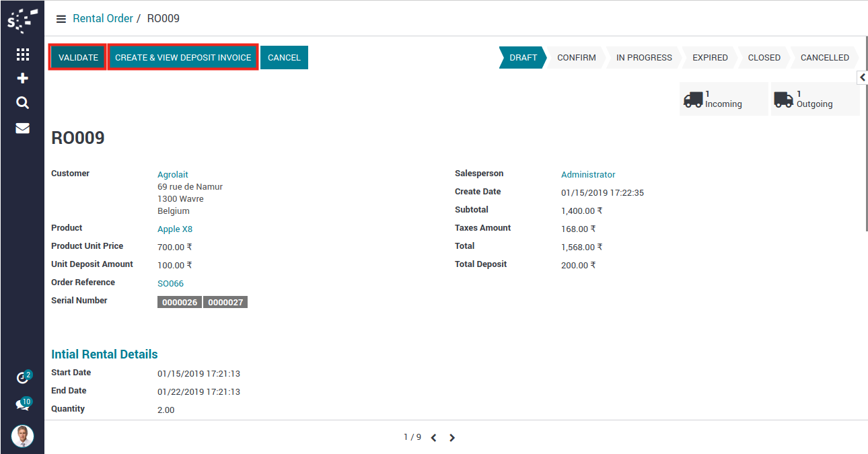Open activities clock icon with badge 2
868x454 pixels.
(22, 378)
